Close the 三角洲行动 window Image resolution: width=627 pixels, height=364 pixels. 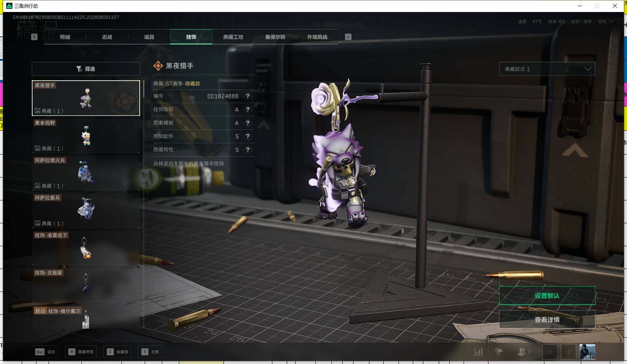pyautogui.click(x=615, y=6)
